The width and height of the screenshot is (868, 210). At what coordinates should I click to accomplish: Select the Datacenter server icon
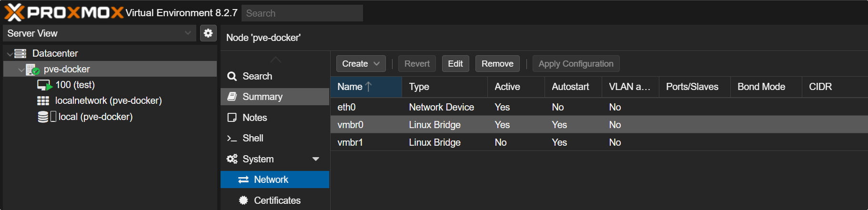coord(20,53)
